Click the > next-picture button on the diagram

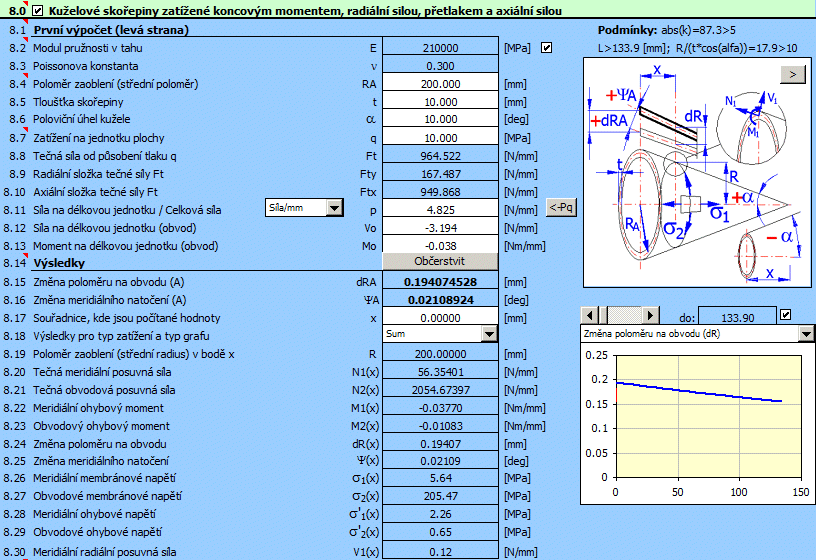[793, 74]
